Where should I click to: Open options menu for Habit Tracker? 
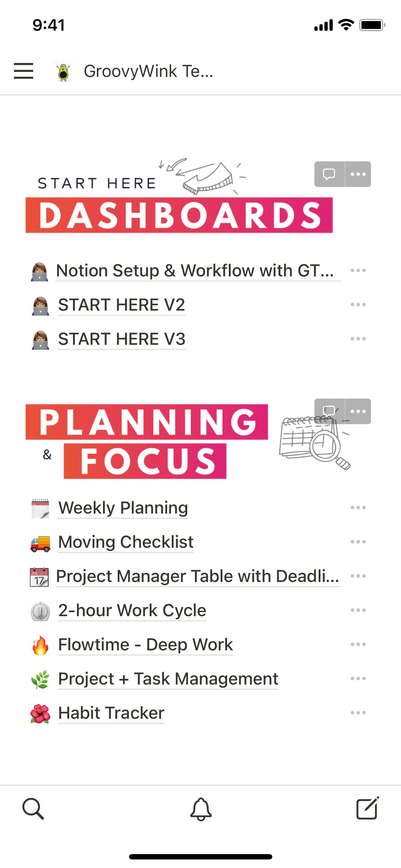(x=358, y=713)
